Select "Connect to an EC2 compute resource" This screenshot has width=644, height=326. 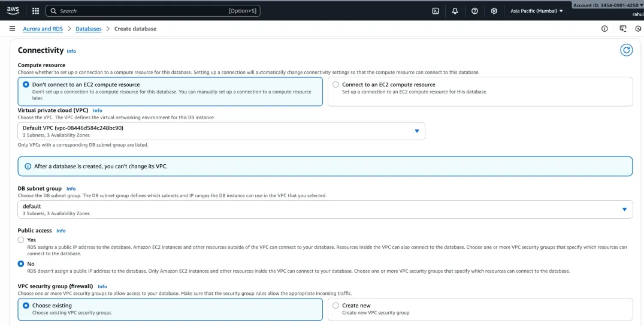(x=336, y=84)
